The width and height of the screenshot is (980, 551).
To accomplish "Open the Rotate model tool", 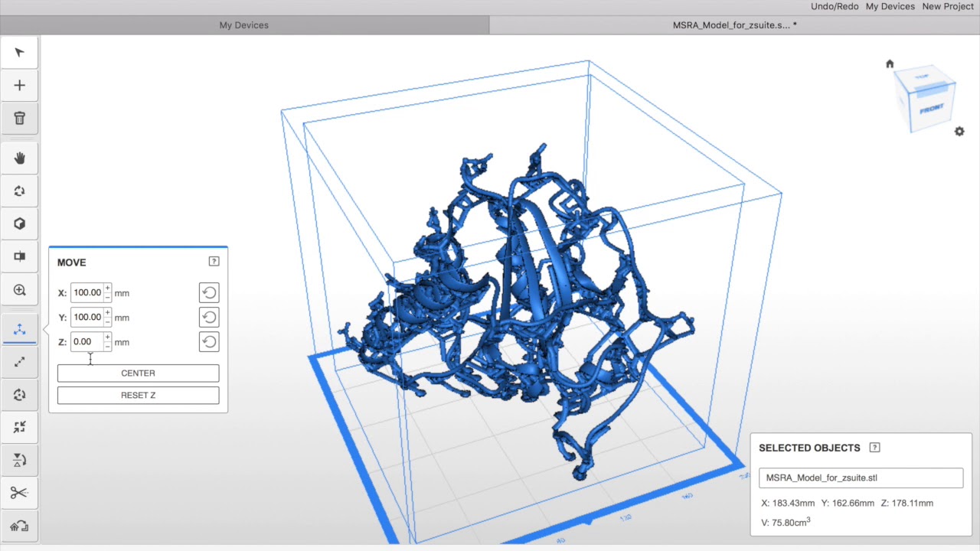I will pos(20,395).
